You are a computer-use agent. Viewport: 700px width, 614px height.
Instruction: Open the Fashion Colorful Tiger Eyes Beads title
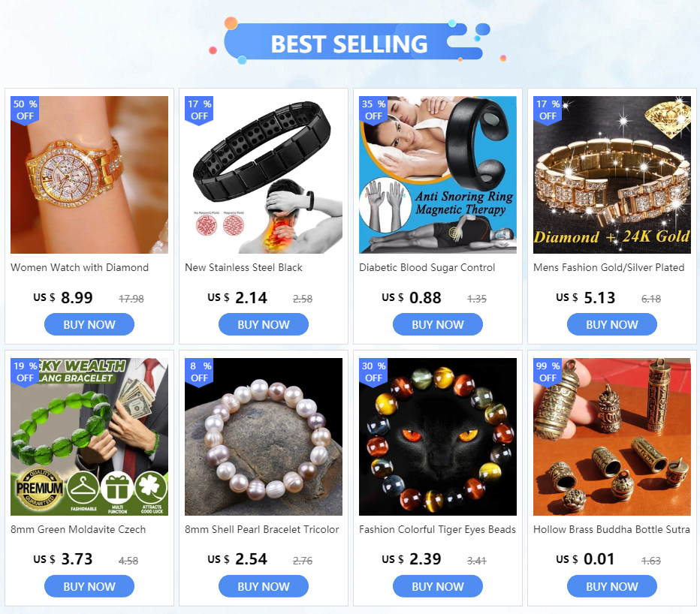437,530
